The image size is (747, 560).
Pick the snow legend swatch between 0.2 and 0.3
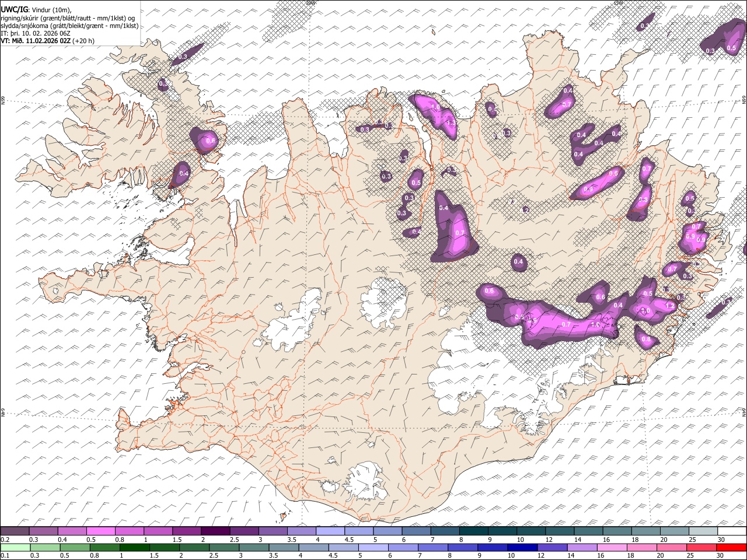[x=15, y=531]
